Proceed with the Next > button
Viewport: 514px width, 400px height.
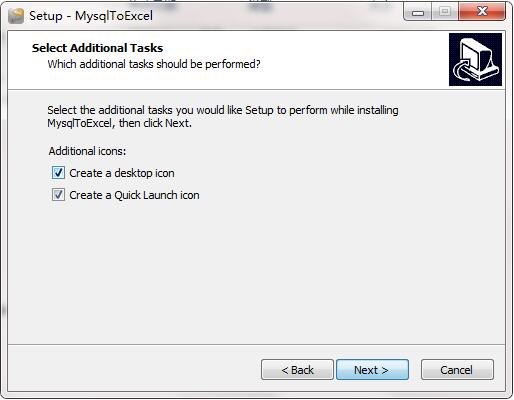coord(372,370)
